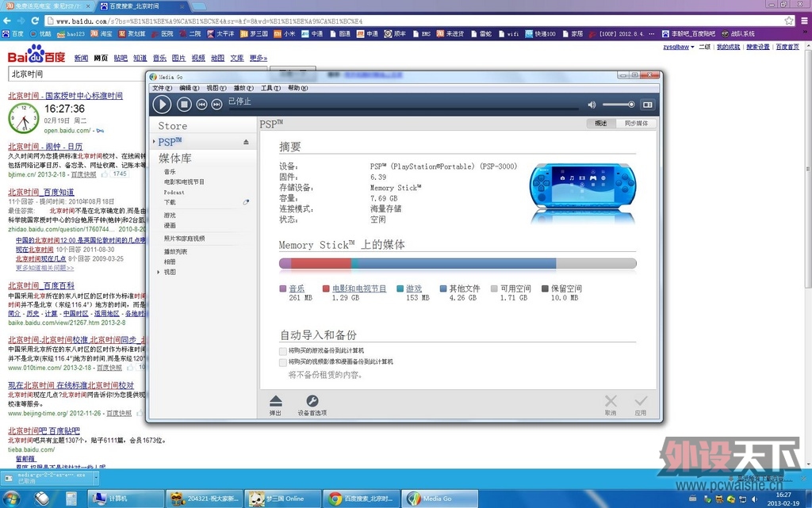Expand the 视图 sidebar item

pos(159,272)
